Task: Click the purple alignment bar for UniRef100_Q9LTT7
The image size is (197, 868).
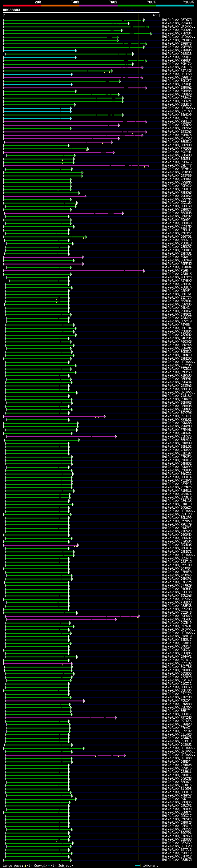Action: (76, 165)
